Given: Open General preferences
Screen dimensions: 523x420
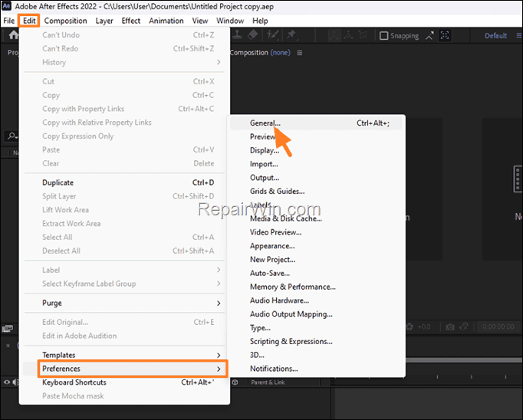Looking at the screenshot, I should pyautogui.click(x=316, y=123).
